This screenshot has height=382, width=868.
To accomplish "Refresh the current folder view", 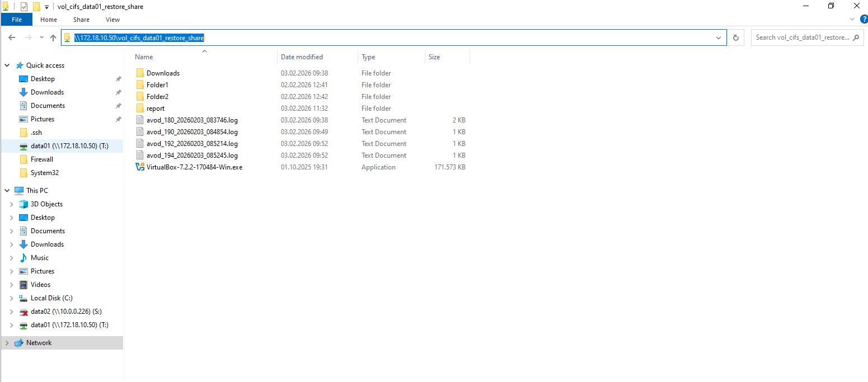I will [x=735, y=37].
